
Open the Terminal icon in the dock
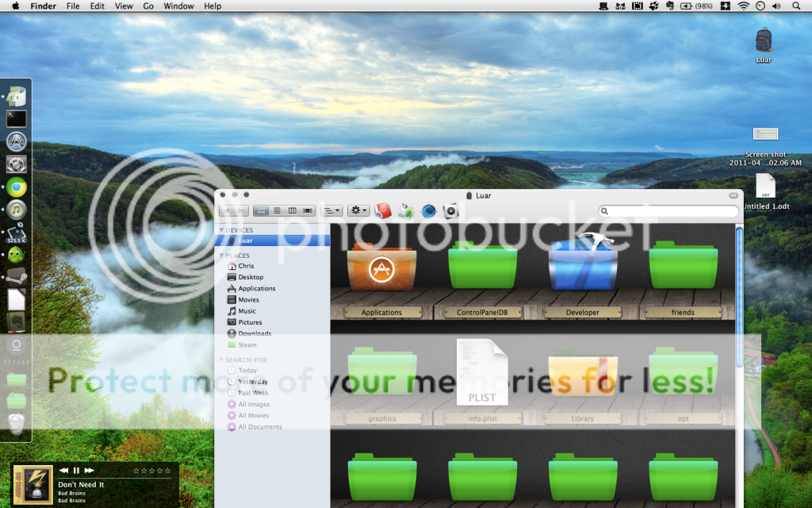17,119
